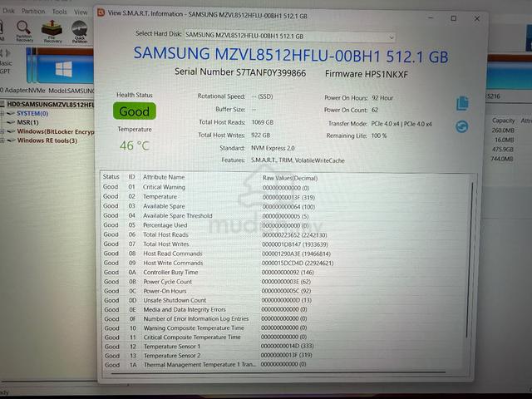The width and height of the screenshot is (532, 399).
Task: Click the 46 °C temperature reading
Action: click(135, 146)
